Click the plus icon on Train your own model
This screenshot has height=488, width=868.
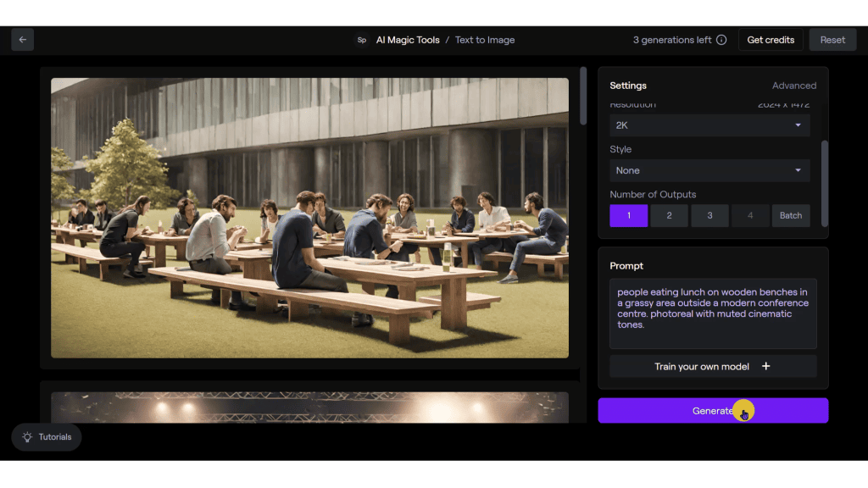[765, 367]
